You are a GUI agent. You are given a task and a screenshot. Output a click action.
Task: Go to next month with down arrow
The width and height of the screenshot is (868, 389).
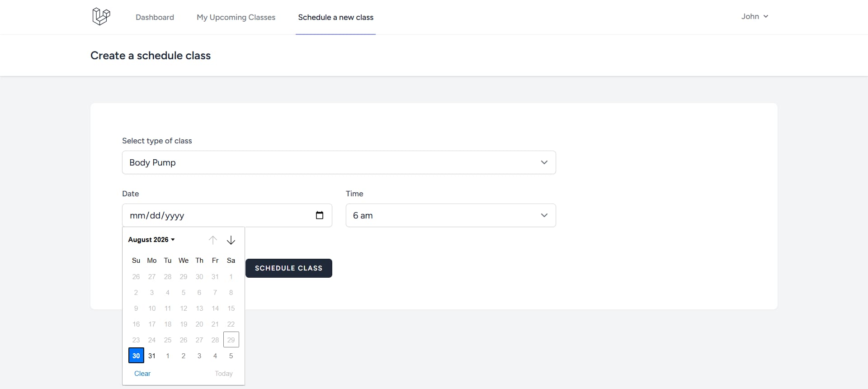231,240
